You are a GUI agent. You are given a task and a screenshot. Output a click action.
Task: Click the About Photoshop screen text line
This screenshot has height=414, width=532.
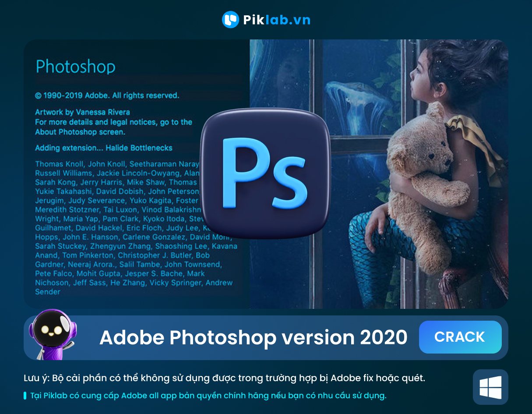(80, 132)
